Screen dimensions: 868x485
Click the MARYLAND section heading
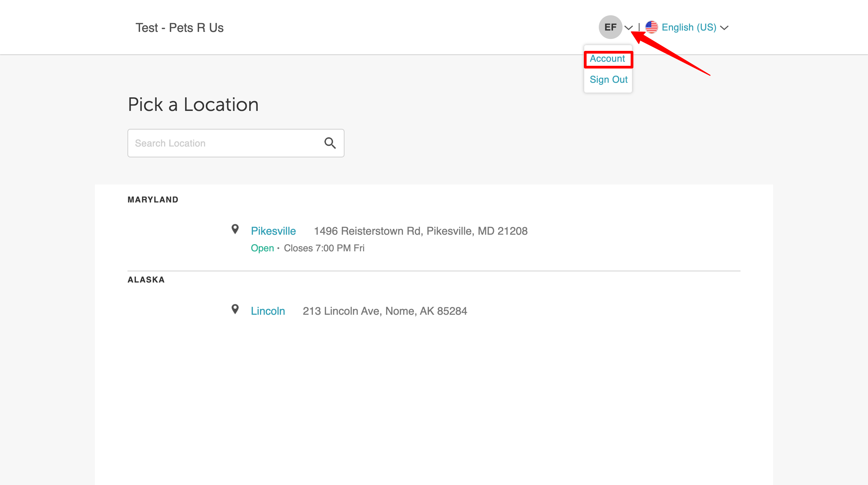153,200
